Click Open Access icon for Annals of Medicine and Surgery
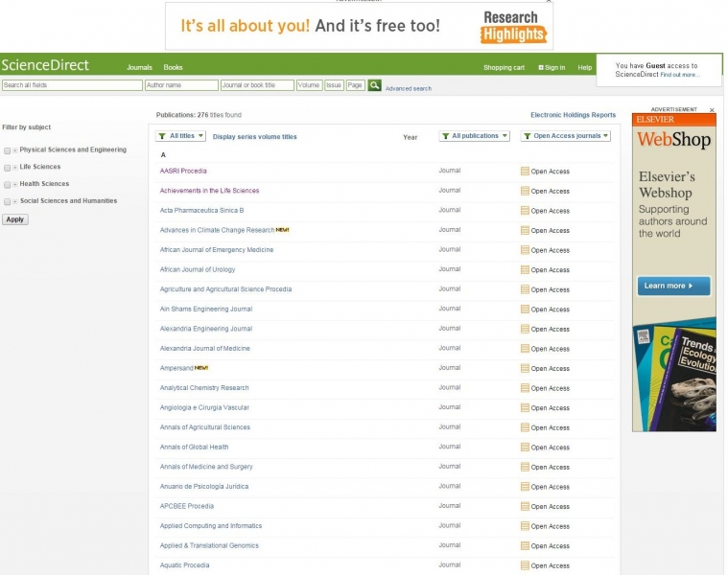Image resolution: width=728 pixels, height=575 pixels. pos(525,468)
